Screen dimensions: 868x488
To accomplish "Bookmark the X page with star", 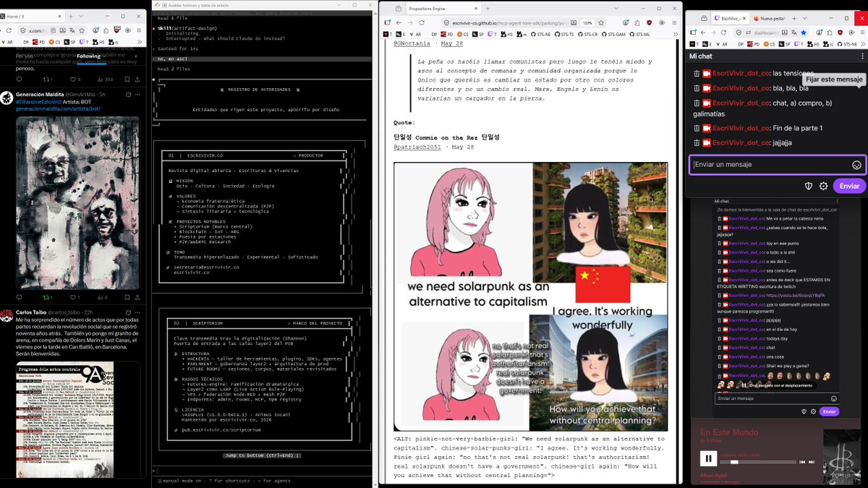I will click(82, 30).
